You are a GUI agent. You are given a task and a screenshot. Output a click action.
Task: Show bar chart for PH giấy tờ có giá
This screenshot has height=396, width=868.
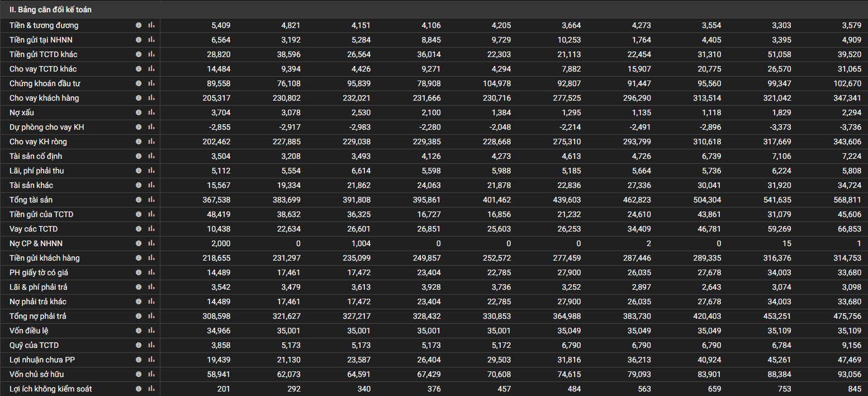click(x=151, y=272)
